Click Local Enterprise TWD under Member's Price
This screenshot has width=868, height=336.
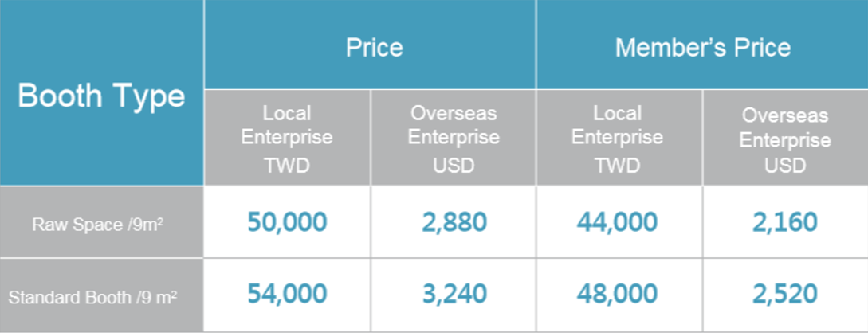(619, 138)
